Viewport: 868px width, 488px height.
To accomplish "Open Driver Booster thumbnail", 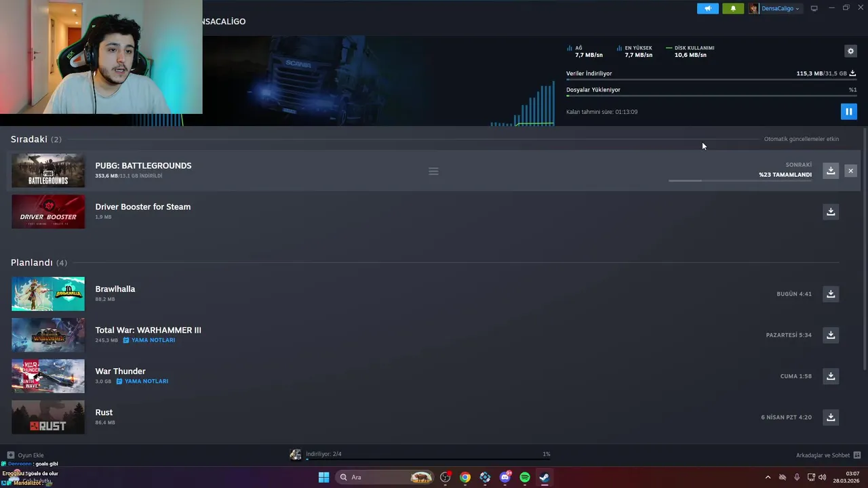I will pos(48,212).
